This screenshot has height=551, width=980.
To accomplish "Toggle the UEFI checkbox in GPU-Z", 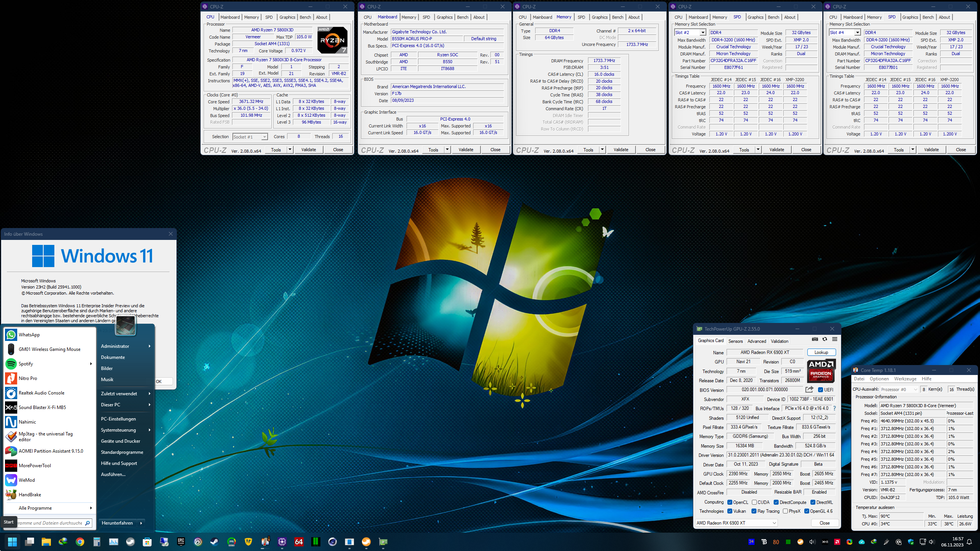I will click(820, 390).
